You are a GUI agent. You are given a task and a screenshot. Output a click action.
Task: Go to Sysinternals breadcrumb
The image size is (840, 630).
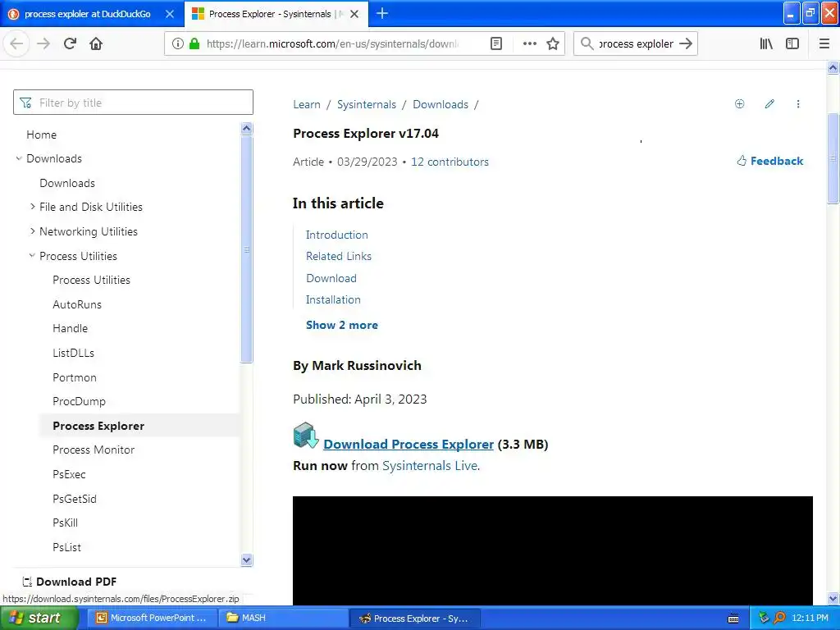pyautogui.click(x=367, y=104)
